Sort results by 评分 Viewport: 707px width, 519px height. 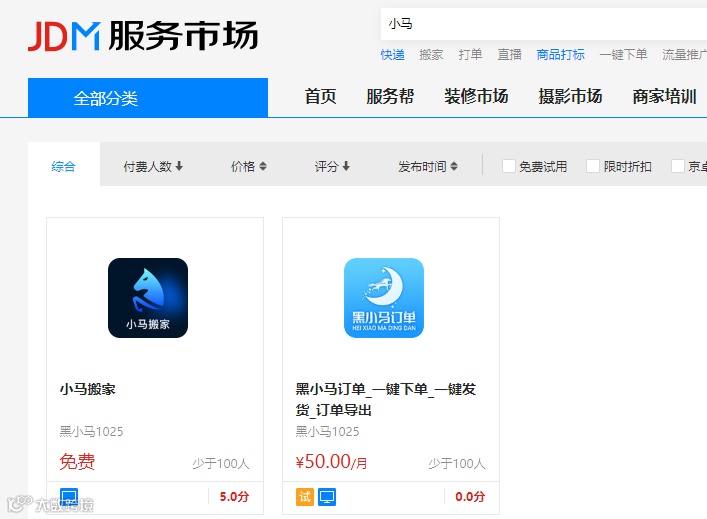332,166
